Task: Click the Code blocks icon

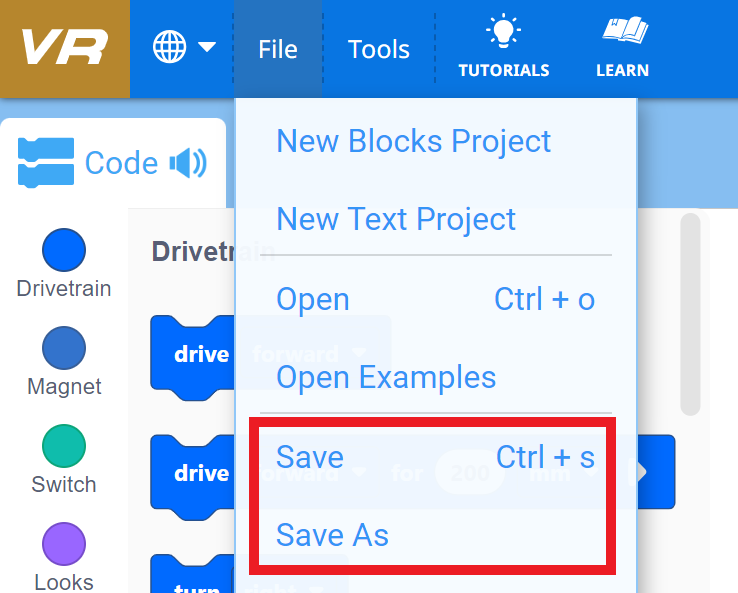Action: point(46,163)
